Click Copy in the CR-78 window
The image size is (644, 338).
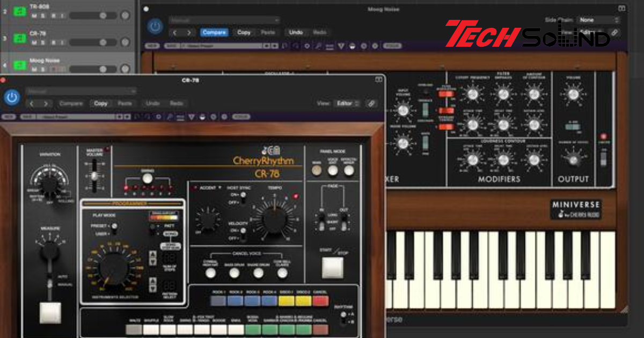tap(101, 104)
